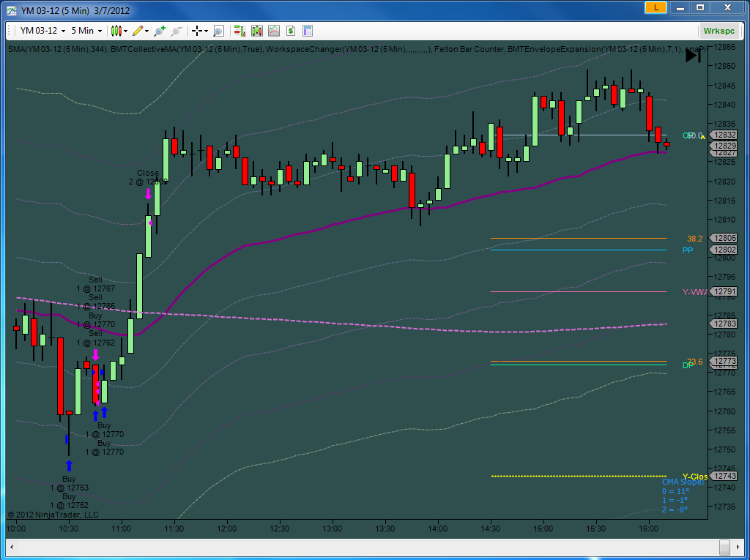Click the 12850 price axis label
The image size is (750, 560).
(x=725, y=67)
